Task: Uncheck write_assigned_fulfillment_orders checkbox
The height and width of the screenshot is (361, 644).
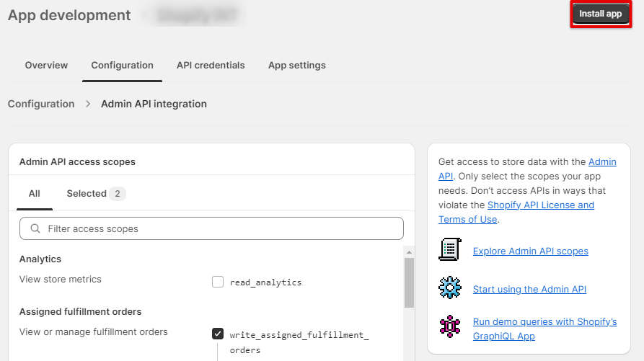Action: [x=218, y=334]
